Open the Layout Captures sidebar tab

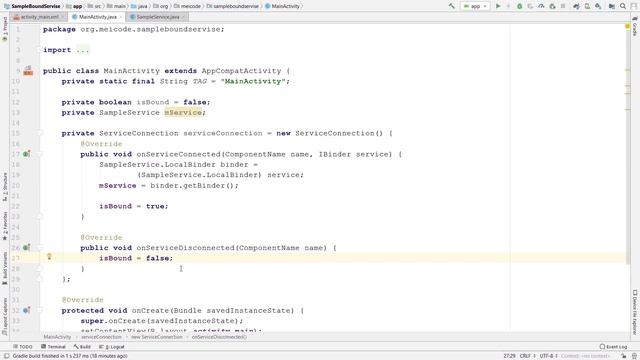4,317
